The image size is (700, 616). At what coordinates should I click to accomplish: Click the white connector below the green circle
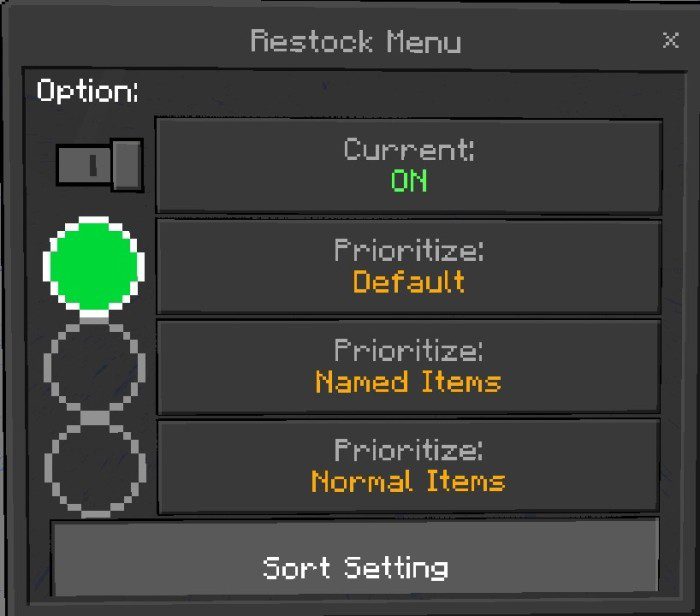point(94,316)
